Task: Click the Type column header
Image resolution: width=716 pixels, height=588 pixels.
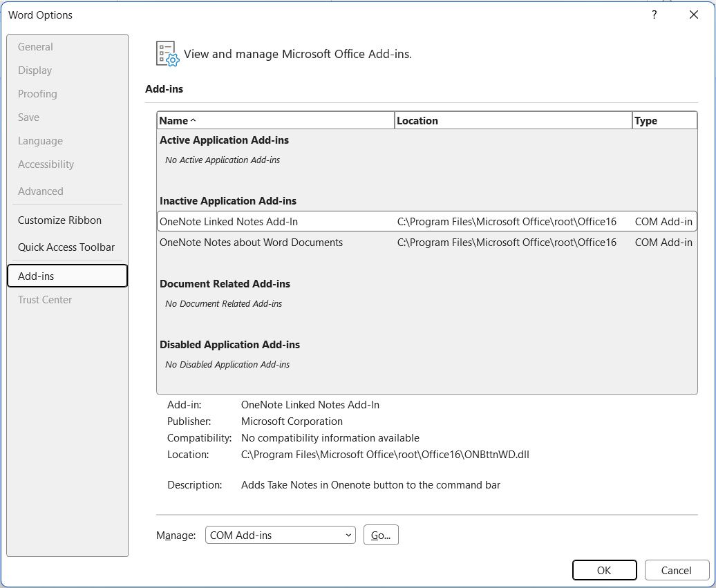Action: (665, 120)
